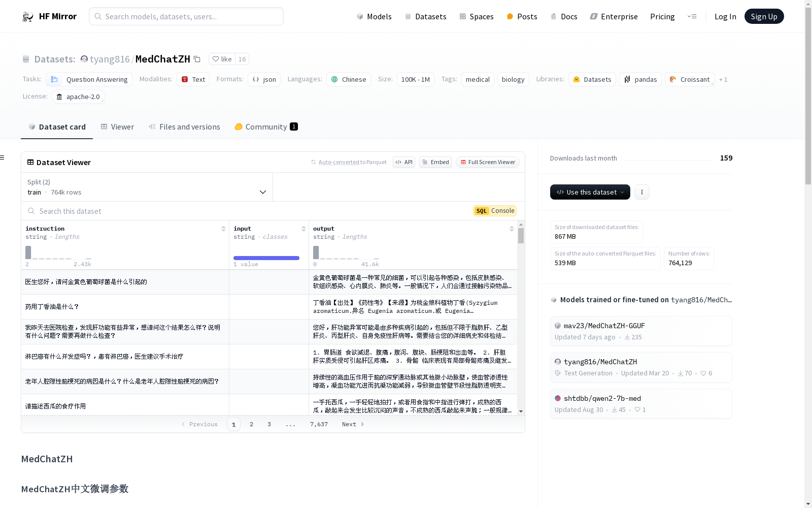
Task: Open the side table of contents icon
Action: pyautogui.click(x=2, y=157)
